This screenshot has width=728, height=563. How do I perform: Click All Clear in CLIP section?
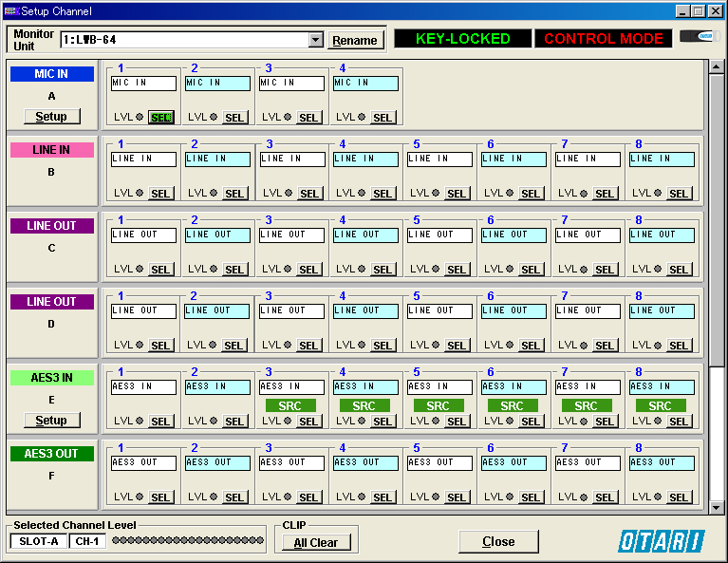point(316,542)
